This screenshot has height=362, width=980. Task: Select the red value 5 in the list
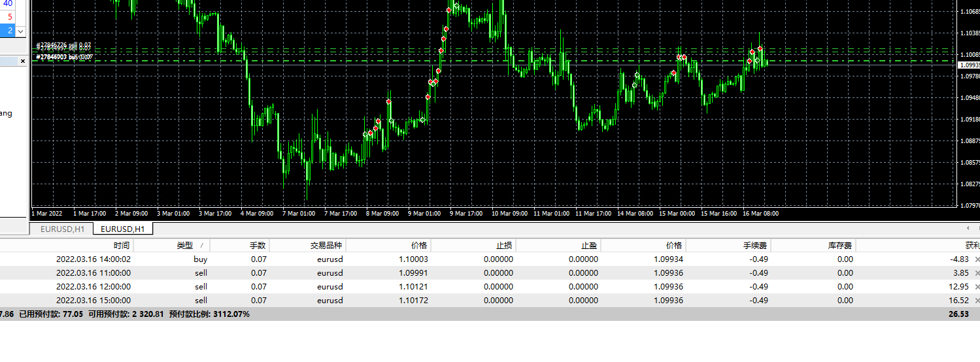(x=10, y=17)
